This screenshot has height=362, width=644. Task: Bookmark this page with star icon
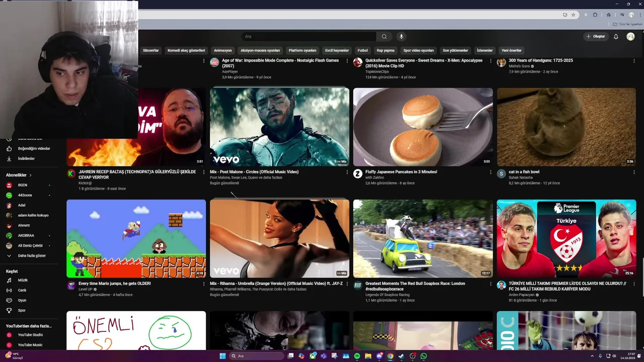[573, 15]
